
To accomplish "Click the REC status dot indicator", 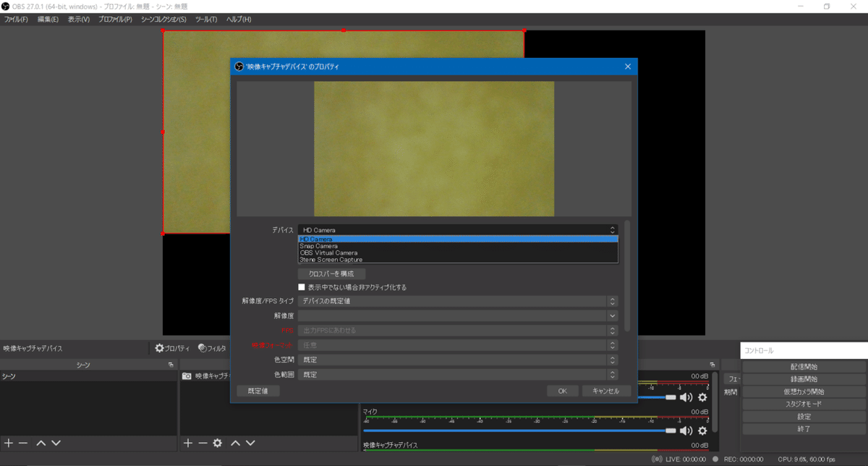I will click(715, 459).
